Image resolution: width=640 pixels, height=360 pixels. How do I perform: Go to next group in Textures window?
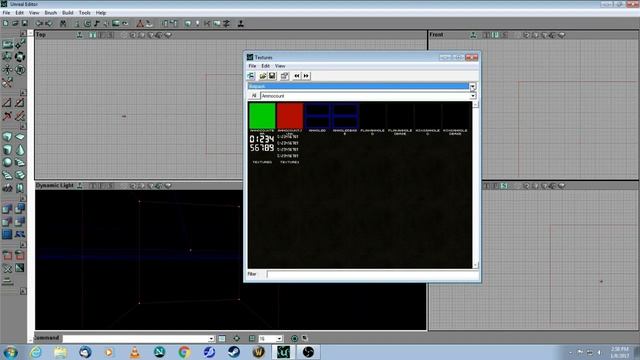point(306,76)
